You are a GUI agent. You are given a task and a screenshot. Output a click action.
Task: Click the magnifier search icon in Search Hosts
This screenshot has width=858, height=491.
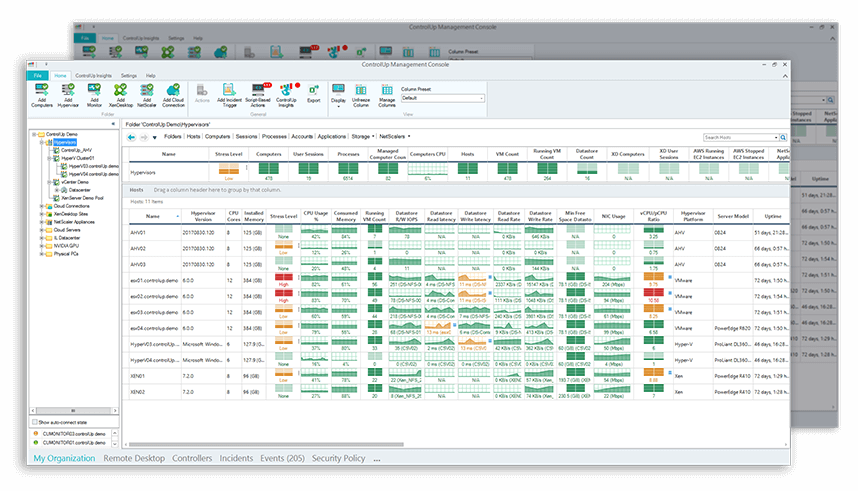coord(783,137)
